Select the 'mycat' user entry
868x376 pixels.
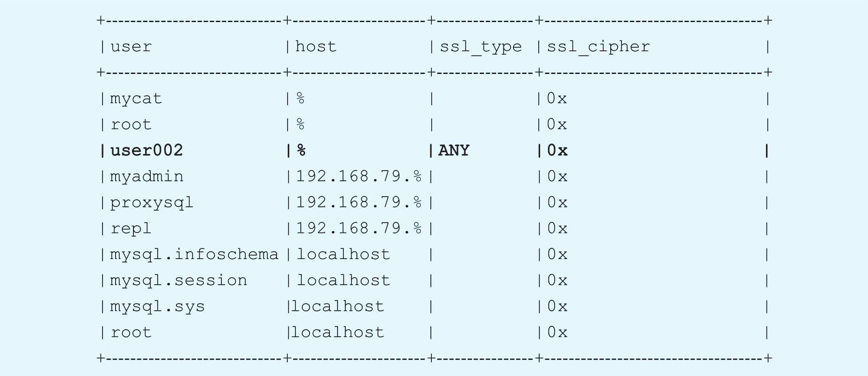136,99
